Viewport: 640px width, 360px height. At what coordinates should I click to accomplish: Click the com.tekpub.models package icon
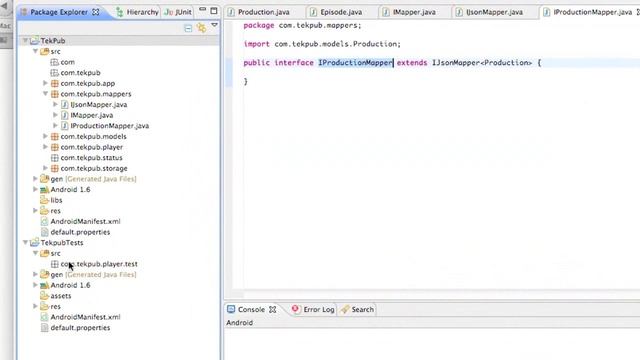pyautogui.click(x=54, y=136)
